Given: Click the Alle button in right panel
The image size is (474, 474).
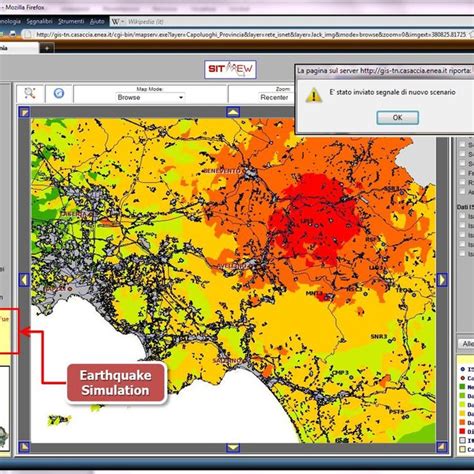Looking at the screenshot, I should pos(467,344).
